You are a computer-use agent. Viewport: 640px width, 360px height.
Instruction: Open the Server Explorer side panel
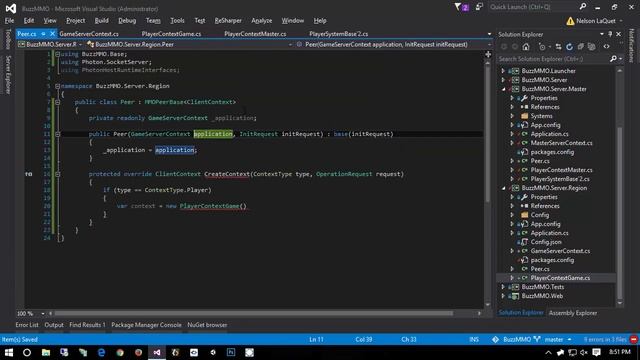(8, 75)
